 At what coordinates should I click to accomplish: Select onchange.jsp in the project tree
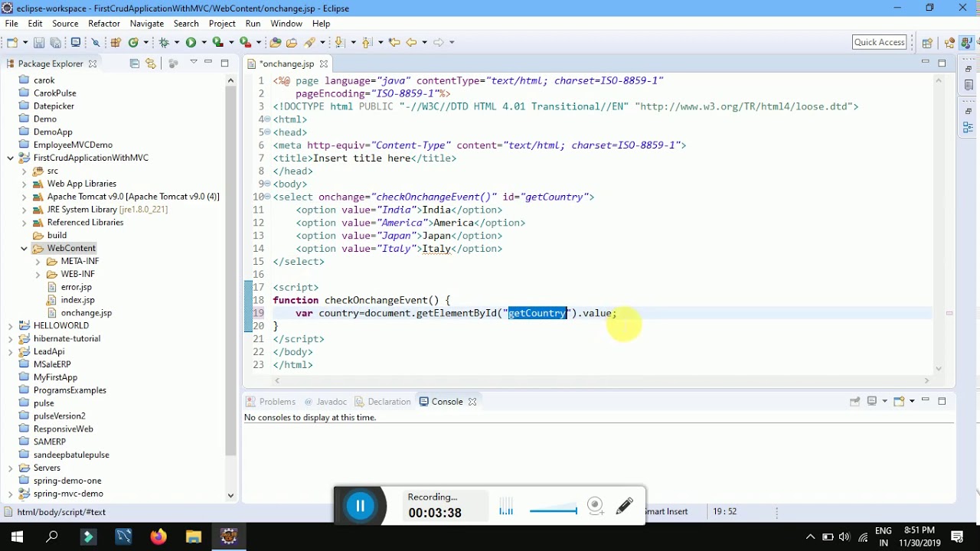click(x=86, y=313)
